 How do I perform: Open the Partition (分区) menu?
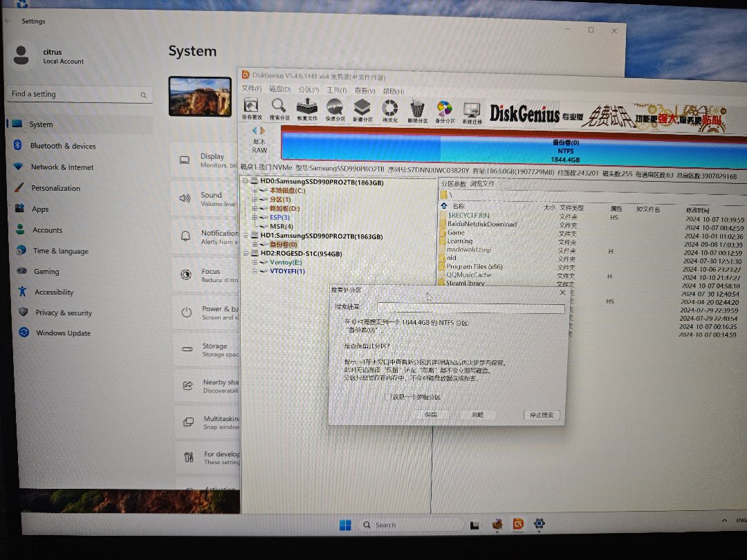[x=308, y=89]
